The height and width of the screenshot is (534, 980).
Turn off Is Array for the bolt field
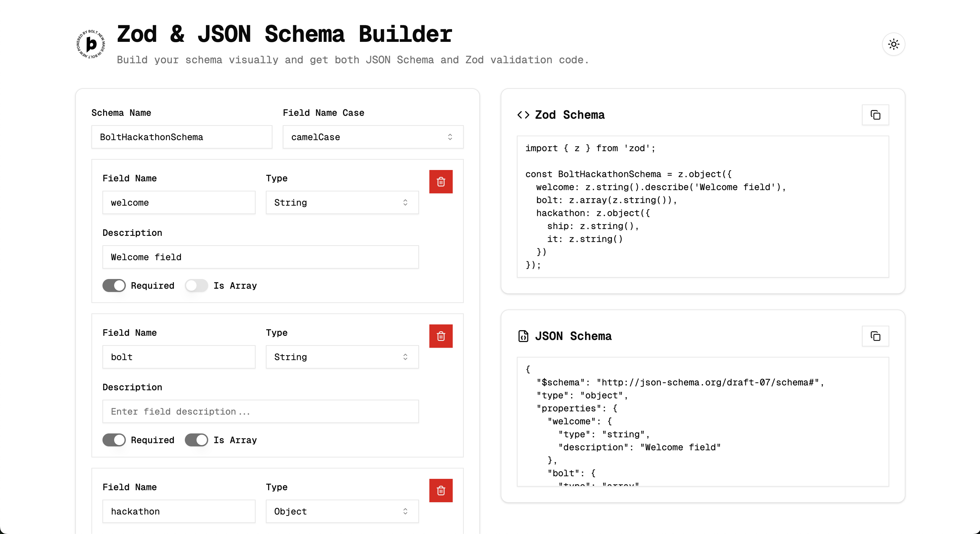coord(196,440)
